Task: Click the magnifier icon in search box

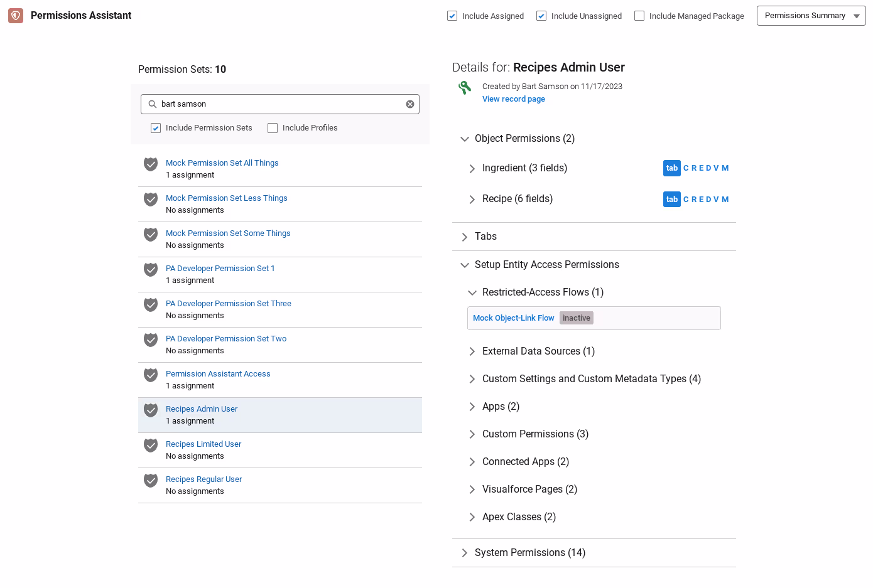Action: pos(153,104)
